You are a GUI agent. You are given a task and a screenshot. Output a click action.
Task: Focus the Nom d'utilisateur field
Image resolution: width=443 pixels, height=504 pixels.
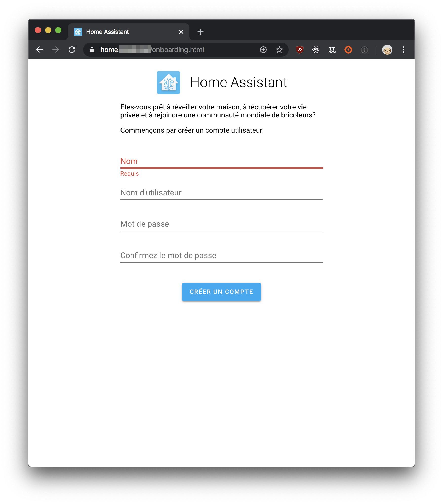click(222, 194)
